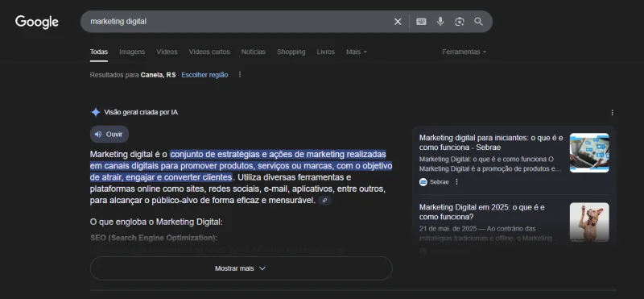
Task: Click the location text Canela, RS
Action: [158, 75]
